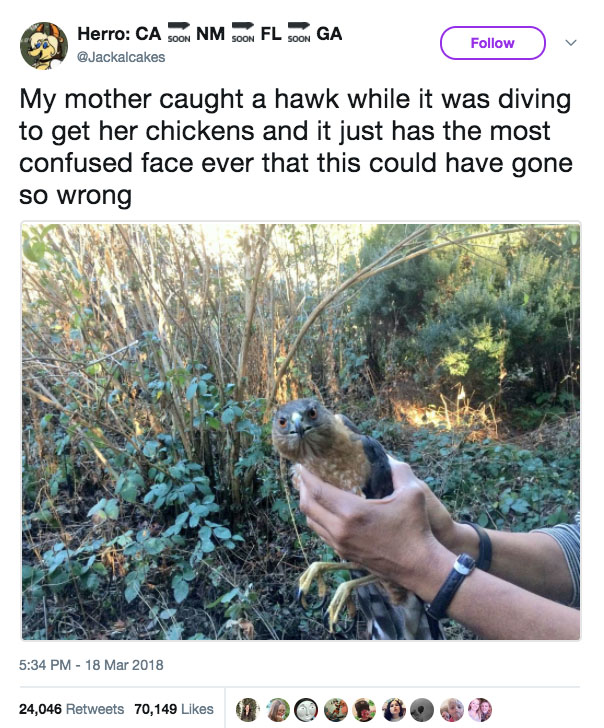
Task: Open first liker avatar in row
Action: click(x=247, y=709)
